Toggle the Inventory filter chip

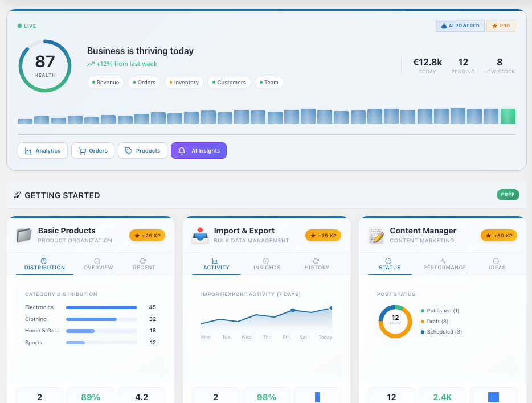tap(183, 83)
